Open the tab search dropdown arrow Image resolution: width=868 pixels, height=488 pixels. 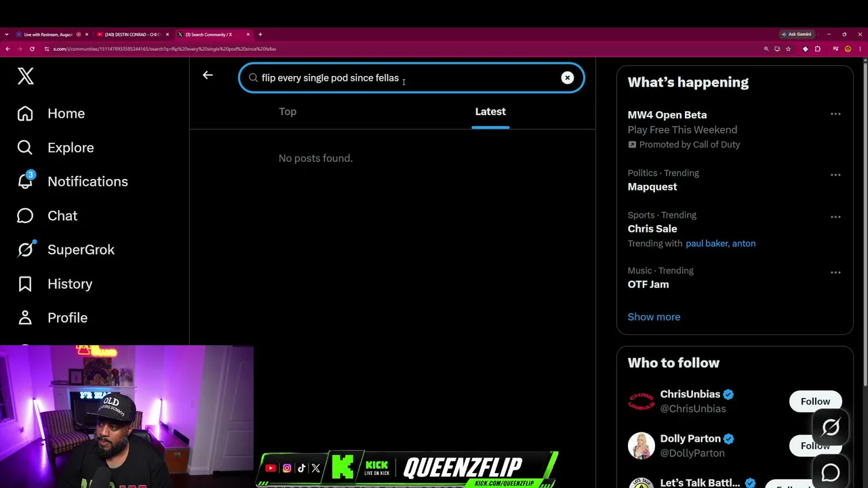[7, 35]
